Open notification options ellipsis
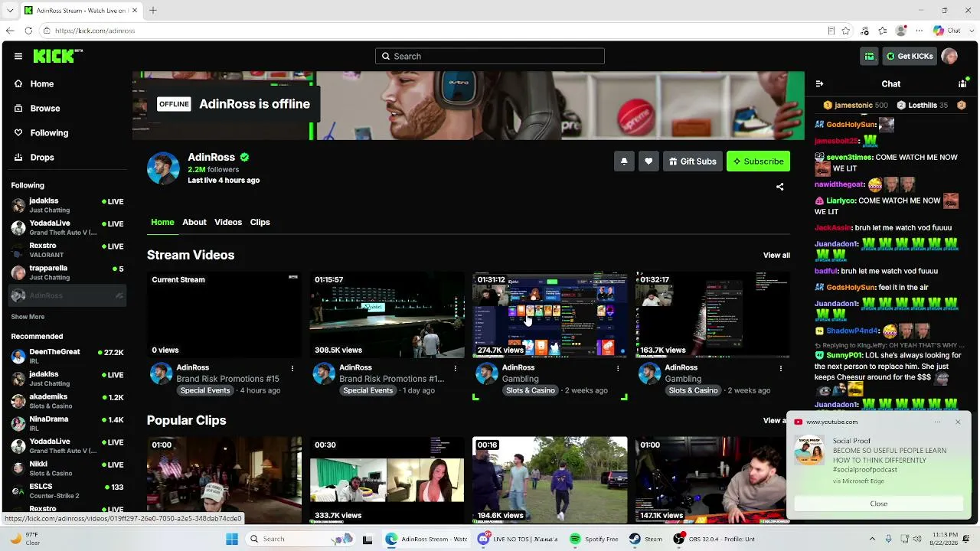Image resolution: width=980 pixels, height=551 pixels. coord(937,422)
